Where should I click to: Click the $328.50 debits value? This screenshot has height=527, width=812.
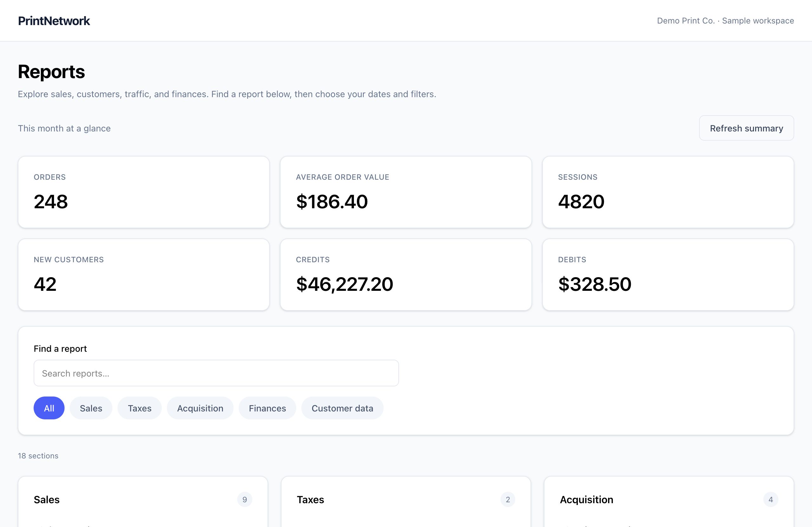click(595, 284)
